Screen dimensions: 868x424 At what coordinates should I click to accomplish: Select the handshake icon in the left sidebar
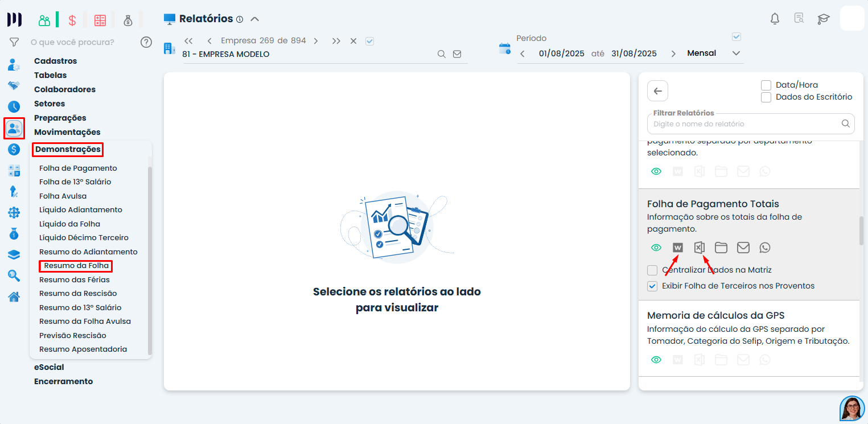13,85
